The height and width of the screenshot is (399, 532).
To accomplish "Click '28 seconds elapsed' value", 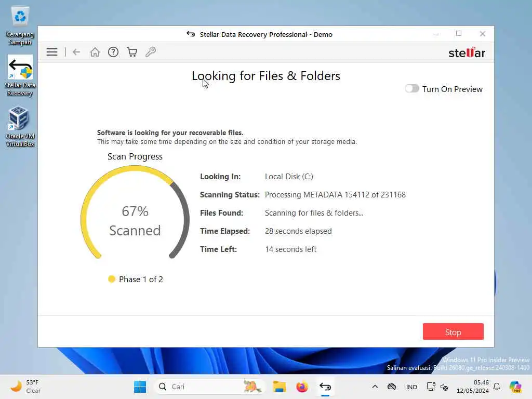I will click(x=298, y=231).
